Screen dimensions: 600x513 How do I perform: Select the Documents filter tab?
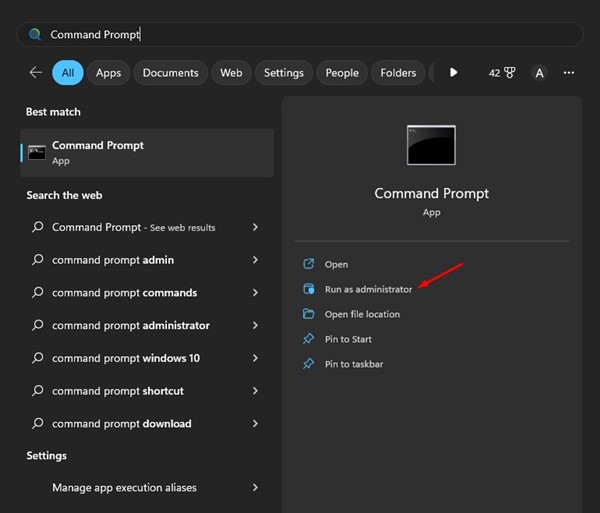click(170, 73)
